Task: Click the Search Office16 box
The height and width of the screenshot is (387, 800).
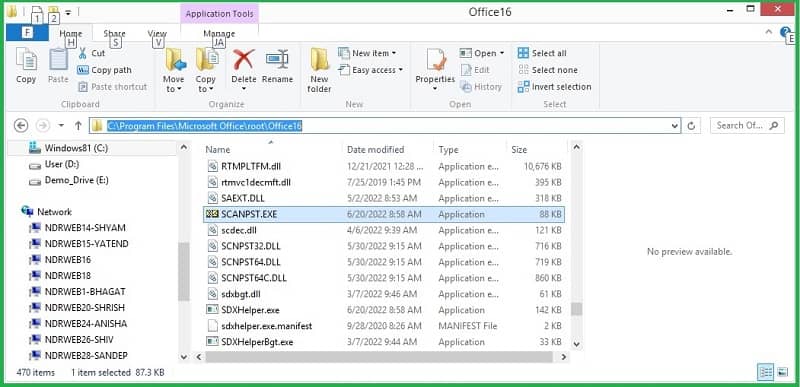Action: coord(747,125)
